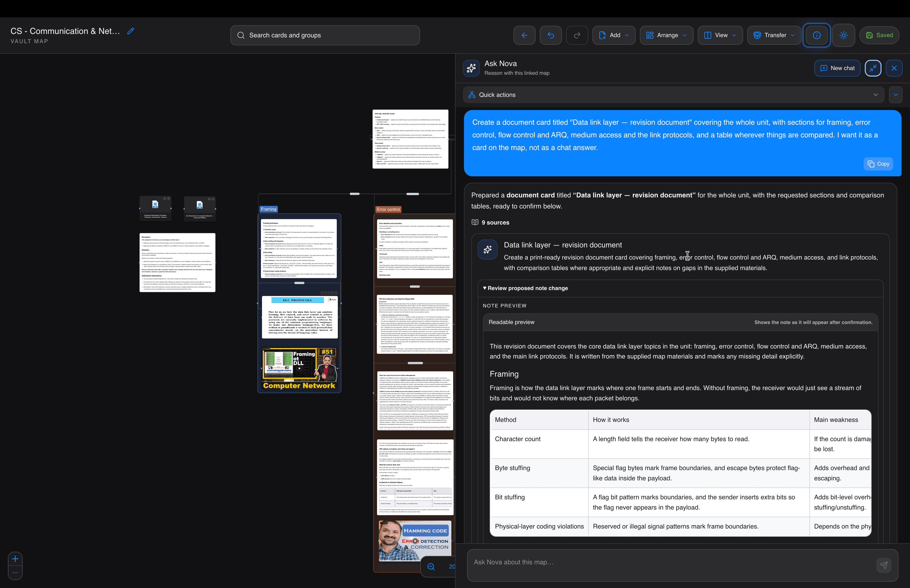Select the Introduction to Computer Networks file card
Image resolution: width=910 pixels, height=588 pixels.
point(199,209)
